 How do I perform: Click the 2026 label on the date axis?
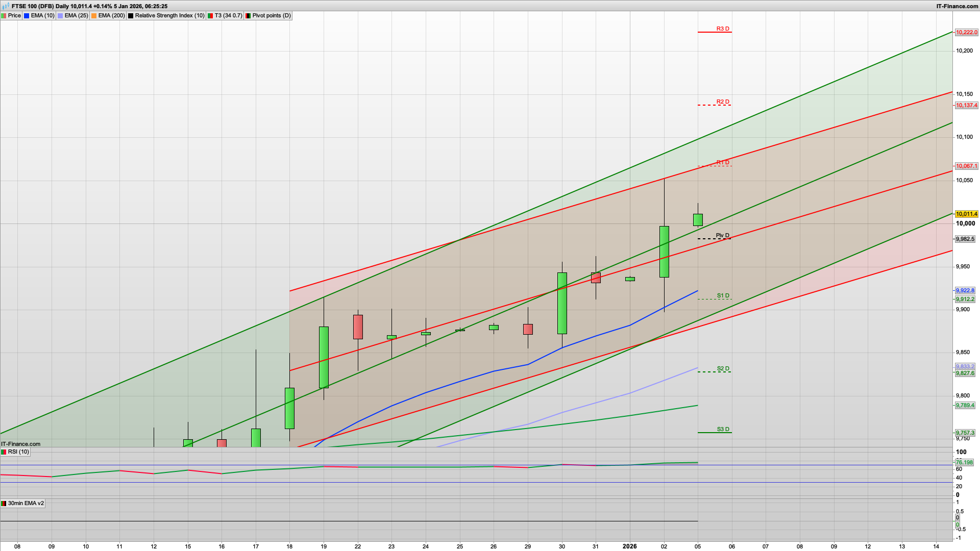coord(630,546)
